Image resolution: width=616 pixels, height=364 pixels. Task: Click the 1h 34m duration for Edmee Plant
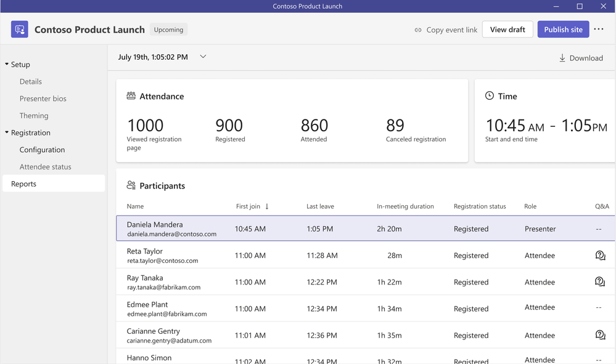[x=389, y=309]
